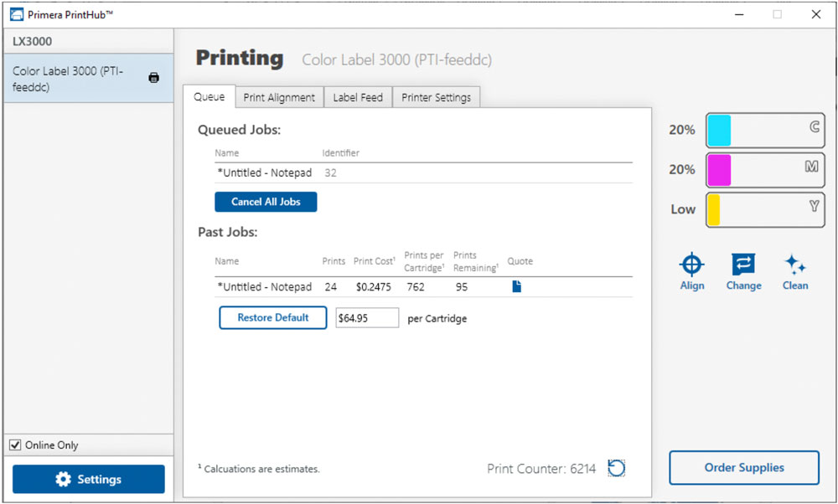Click the Quote column header in Past Jobs
Screen dimensions: 838x504
[520, 261]
